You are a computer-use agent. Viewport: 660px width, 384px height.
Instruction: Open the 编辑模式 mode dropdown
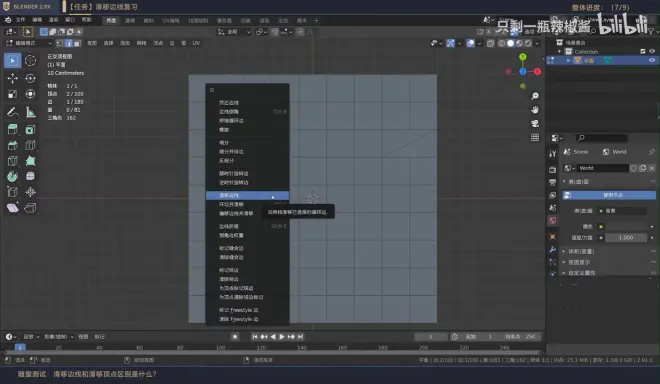pyautogui.click(x=29, y=43)
